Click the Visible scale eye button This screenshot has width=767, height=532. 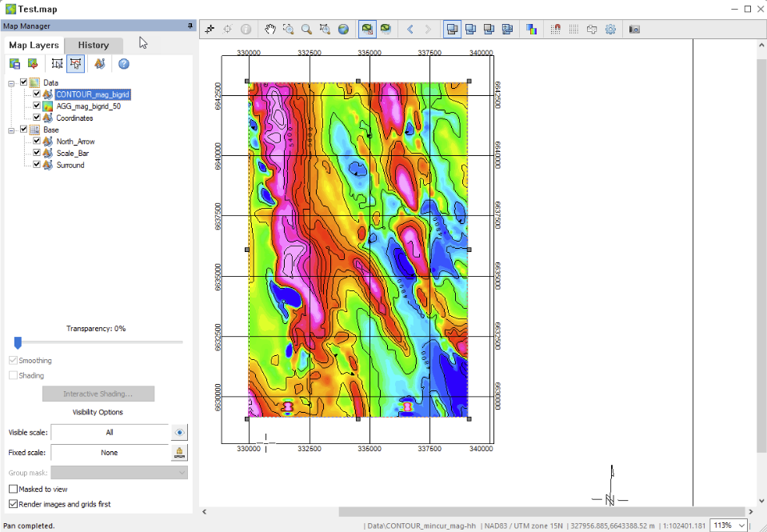(179, 433)
